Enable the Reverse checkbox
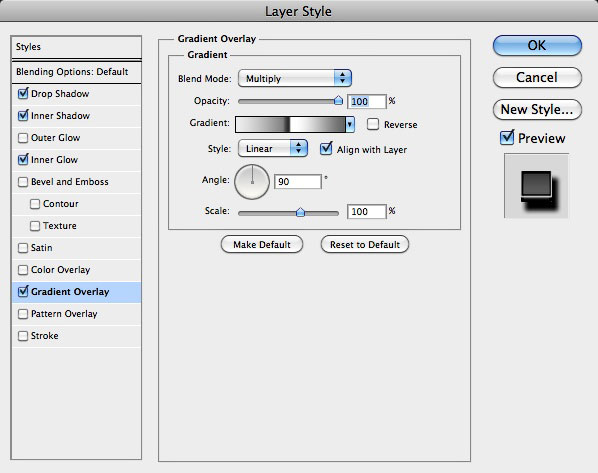This screenshot has width=598, height=473. coord(373,124)
